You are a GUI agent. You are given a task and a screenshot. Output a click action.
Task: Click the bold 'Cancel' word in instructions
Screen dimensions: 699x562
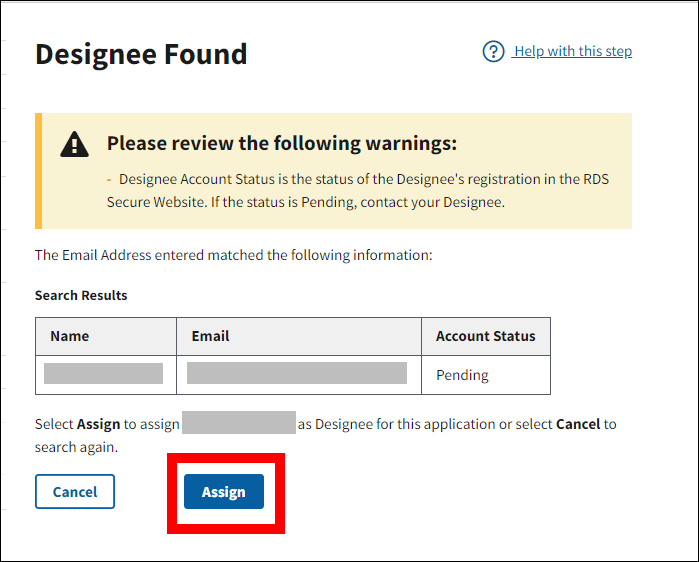tap(578, 424)
